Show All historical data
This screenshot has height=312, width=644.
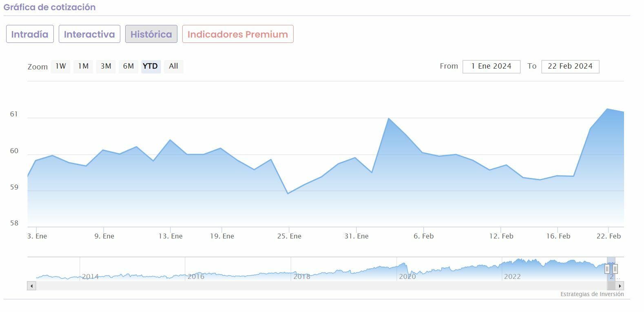173,66
